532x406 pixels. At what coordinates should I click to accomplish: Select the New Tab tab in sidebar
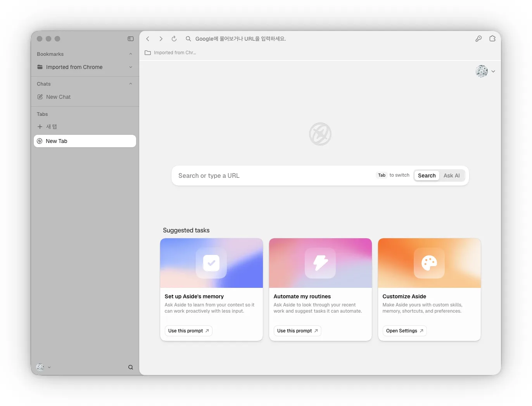[85, 141]
